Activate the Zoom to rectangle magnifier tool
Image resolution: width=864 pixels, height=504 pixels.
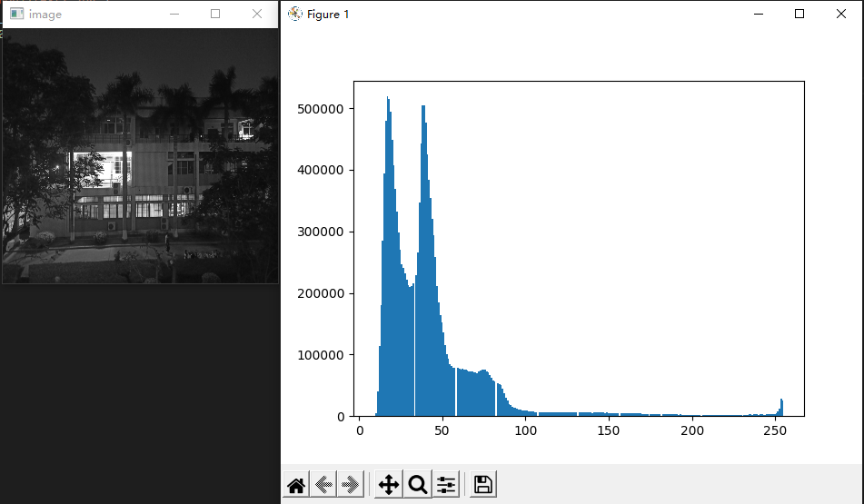[418, 485]
